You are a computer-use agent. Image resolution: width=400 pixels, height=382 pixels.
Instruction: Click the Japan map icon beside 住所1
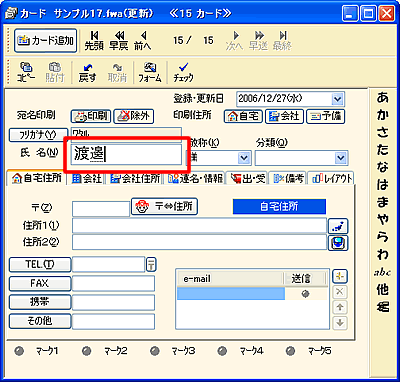pos(338,226)
